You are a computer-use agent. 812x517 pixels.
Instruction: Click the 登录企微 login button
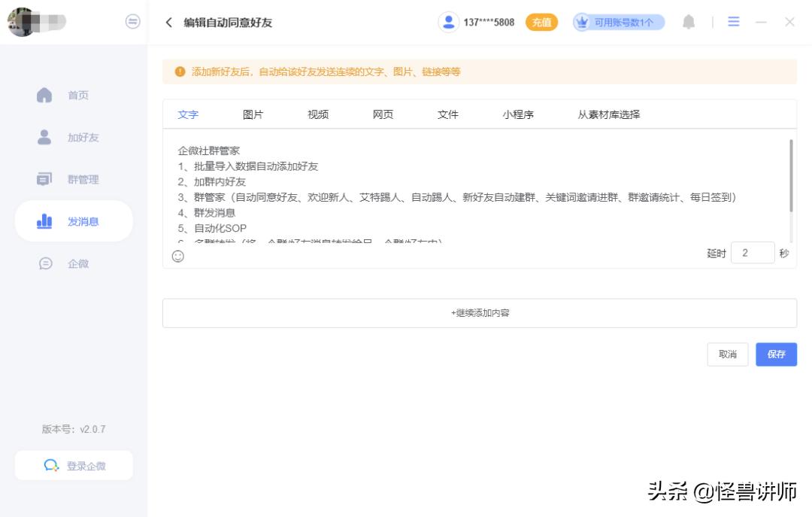pos(72,464)
